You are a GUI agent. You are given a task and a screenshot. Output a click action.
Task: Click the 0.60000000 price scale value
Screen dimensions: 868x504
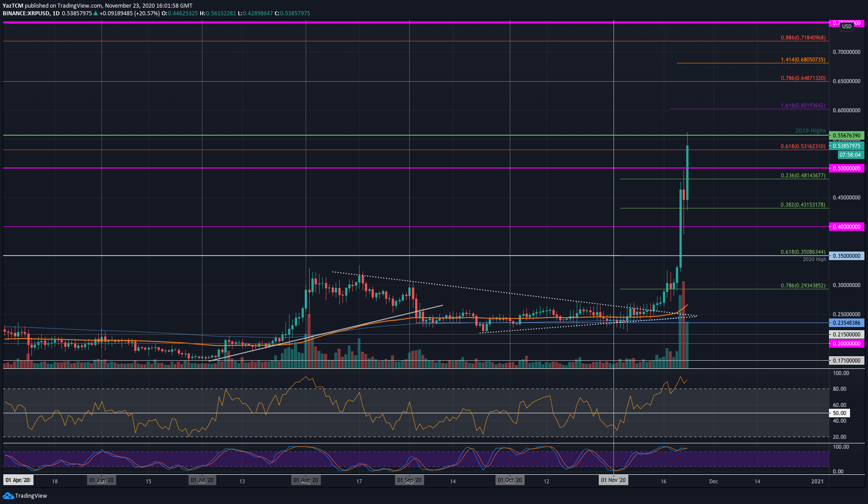pyautogui.click(x=846, y=111)
